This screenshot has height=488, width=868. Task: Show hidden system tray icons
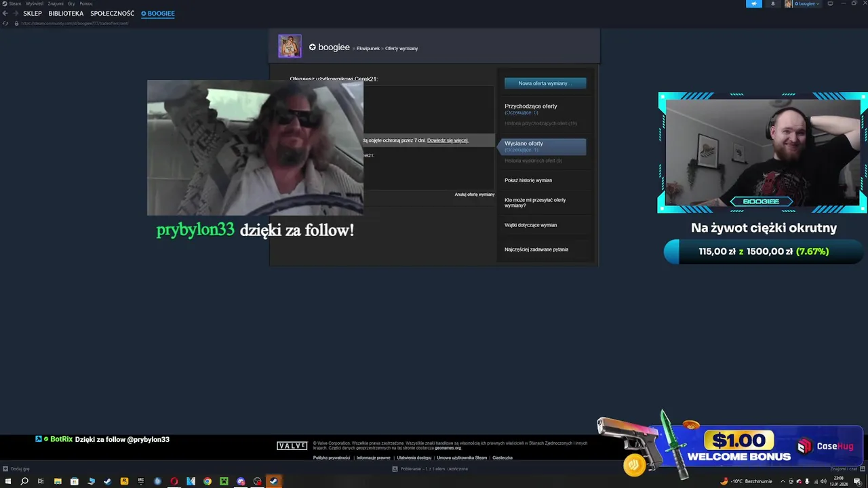tap(783, 481)
